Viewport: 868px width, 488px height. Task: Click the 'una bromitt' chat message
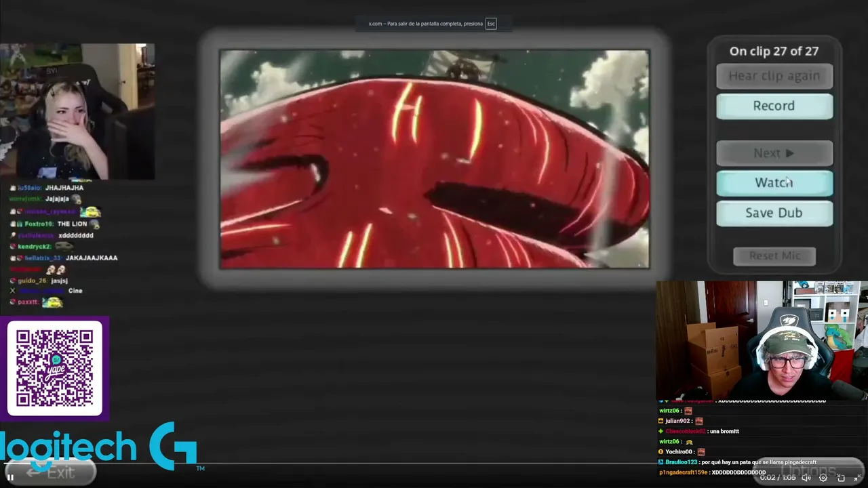tap(725, 431)
